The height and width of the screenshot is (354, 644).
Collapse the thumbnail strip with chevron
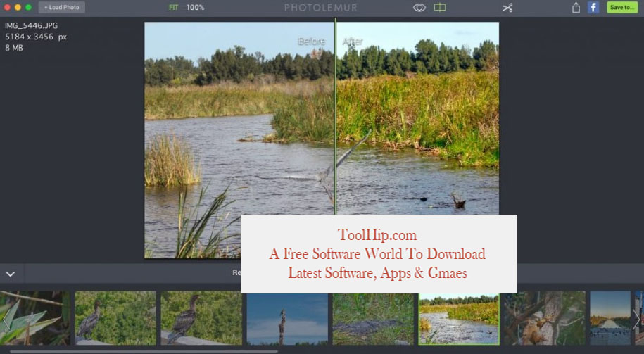point(11,274)
